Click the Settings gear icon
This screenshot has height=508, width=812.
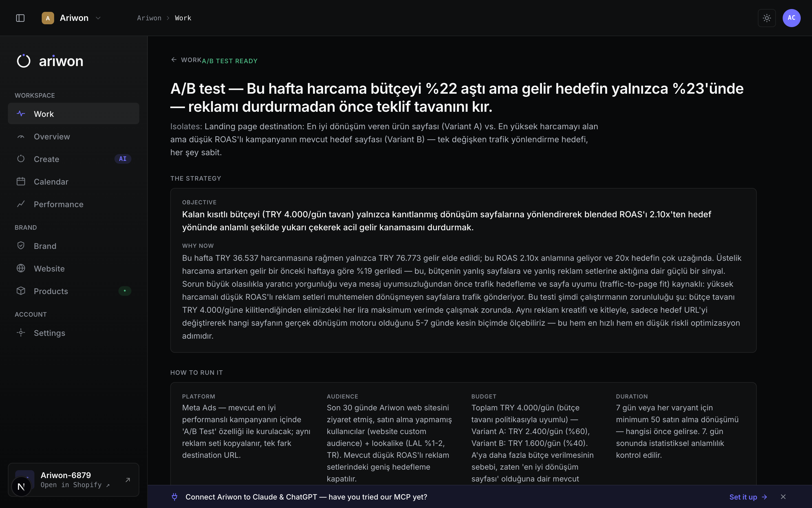click(x=21, y=333)
